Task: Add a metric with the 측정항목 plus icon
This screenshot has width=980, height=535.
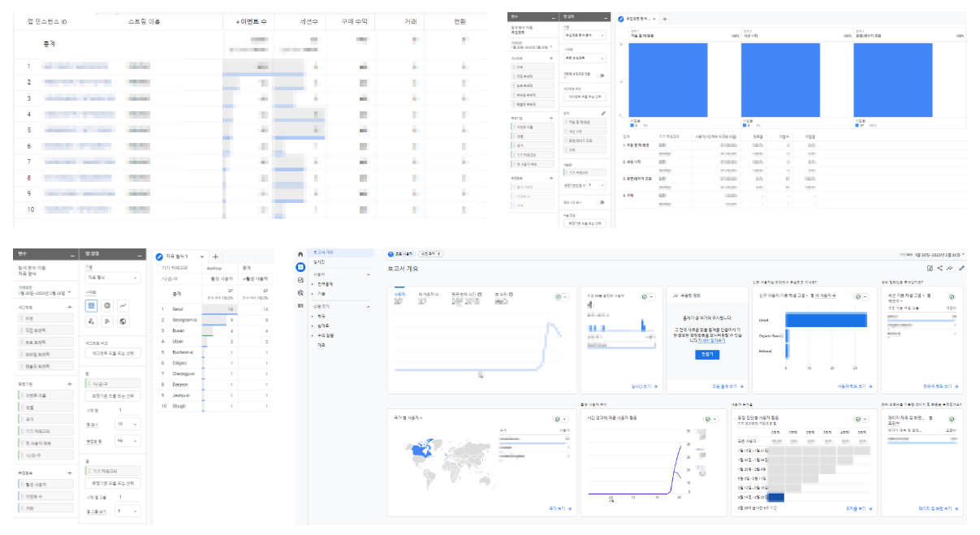Action: pyautogui.click(x=70, y=472)
